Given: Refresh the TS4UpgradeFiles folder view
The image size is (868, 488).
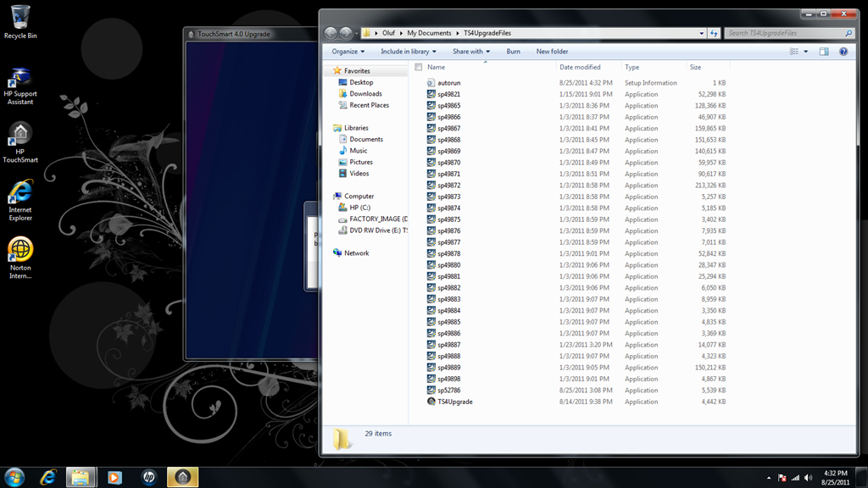Looking at the screenshot, I should pyautogui.click(x=714, y=33).
